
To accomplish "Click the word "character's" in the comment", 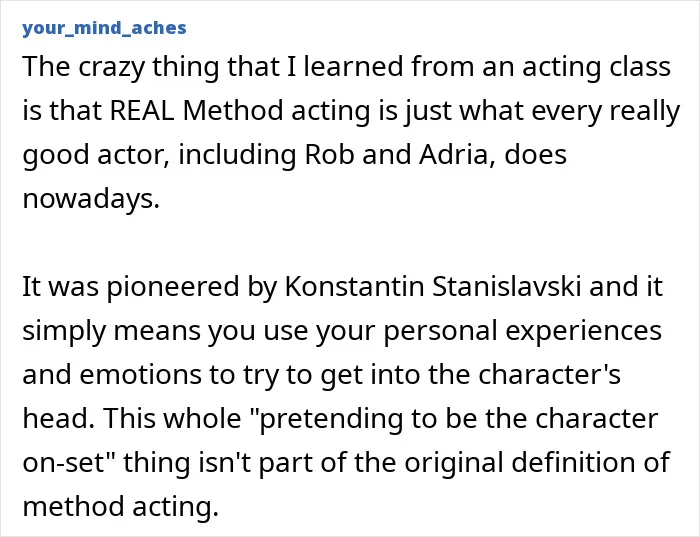I will (550, 374).
